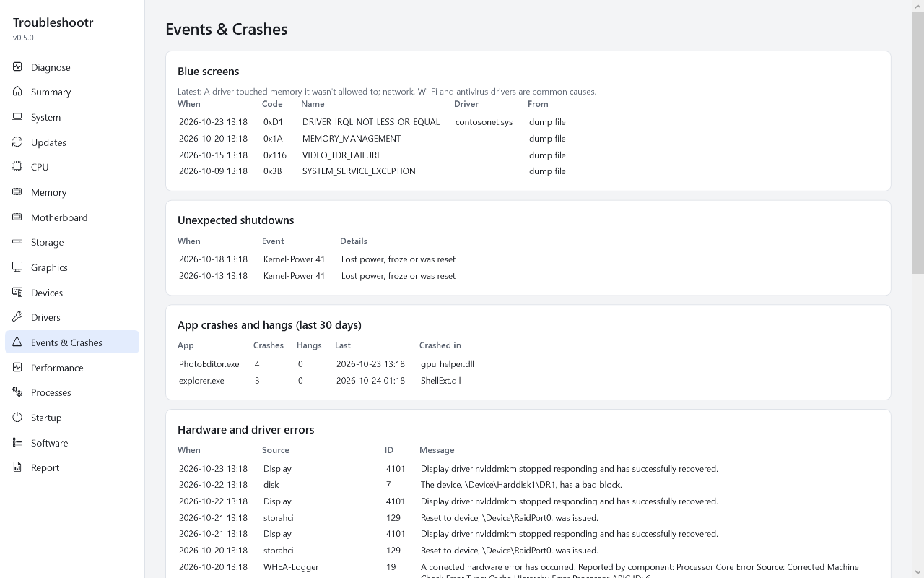Click the Memory module icon
This screenshot has width=924, height=578.
pos(17,192)
